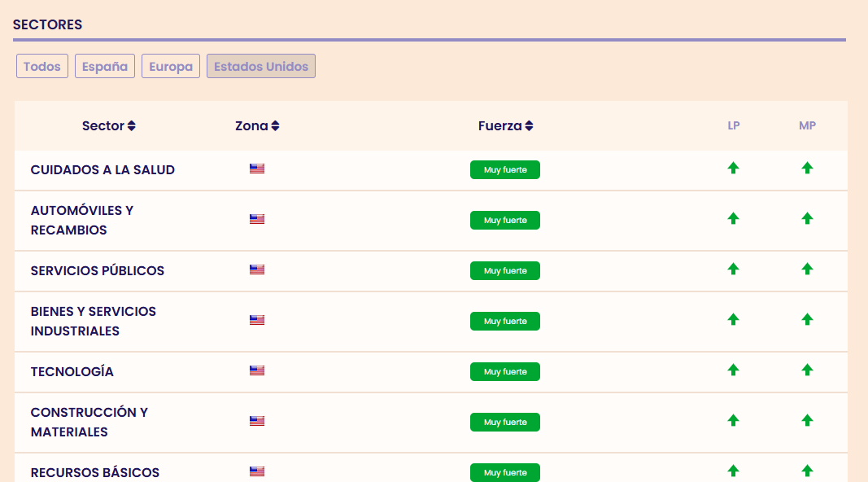This screenshot has width=868, height=482.
Task: Sort the table by Sector column
Action: tap(109, 126)
